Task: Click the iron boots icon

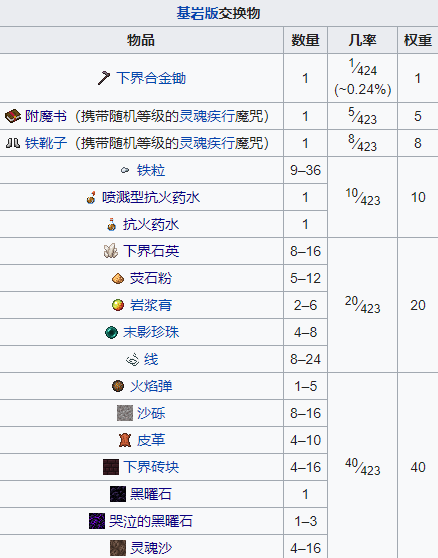Action: 13,143
